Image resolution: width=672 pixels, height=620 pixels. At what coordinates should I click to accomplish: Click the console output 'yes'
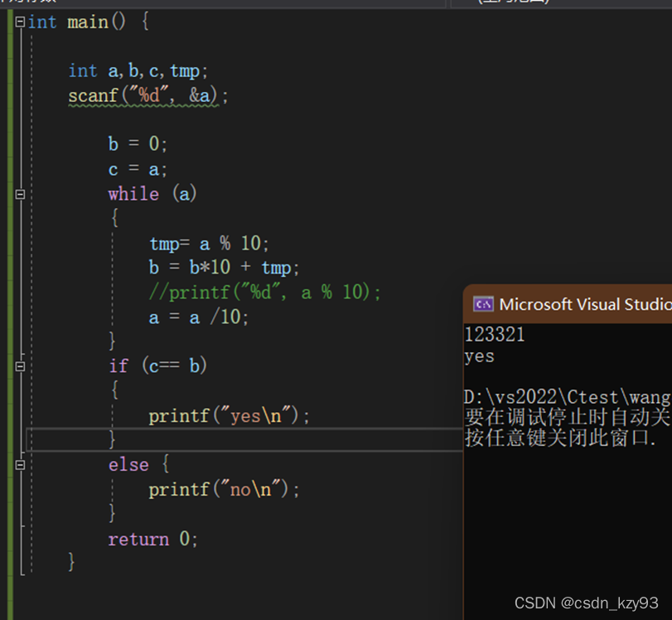[x=480, y=356]
